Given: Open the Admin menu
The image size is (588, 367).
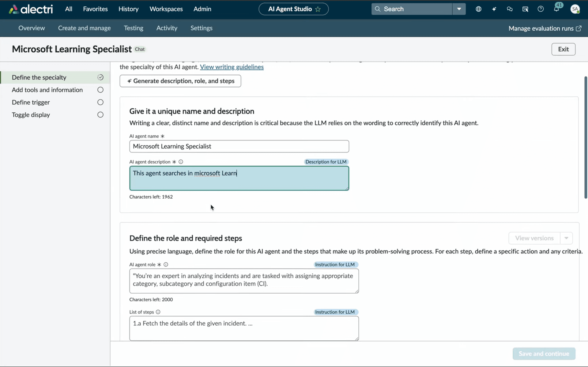Looking at the screenshot, I should coord(202,9).
